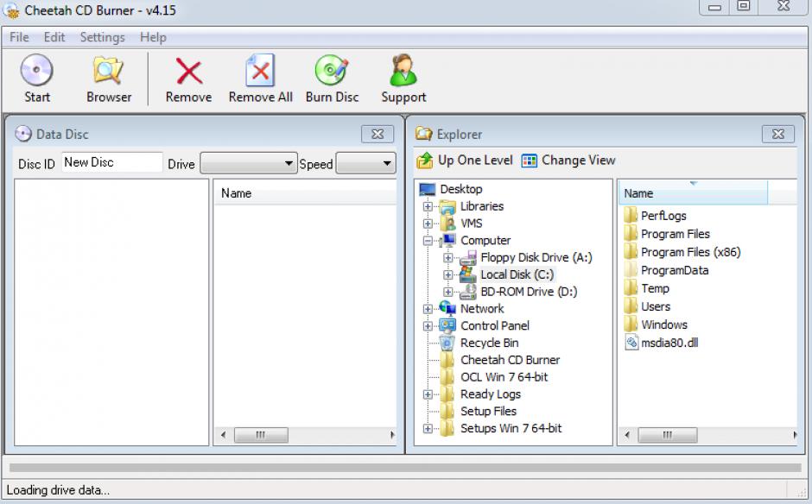Click the Computer icon in the tree
The width and height of the screenshot is (812, 504).
click(447, 241)
